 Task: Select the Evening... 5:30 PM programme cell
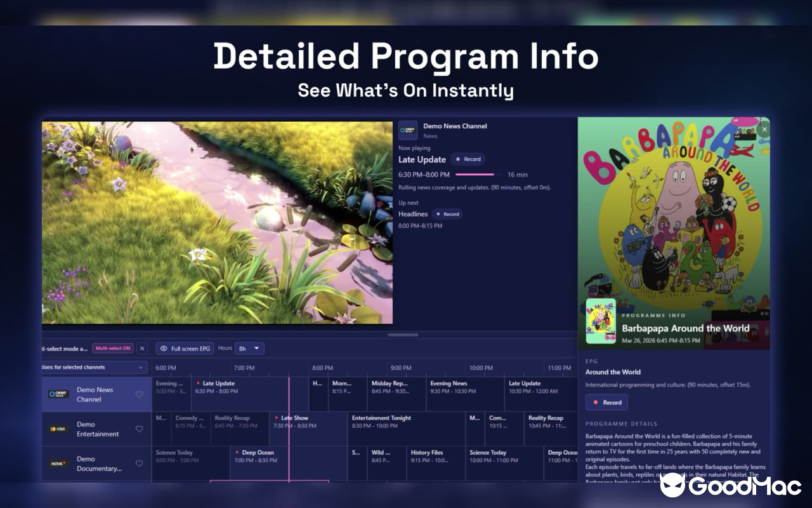click(x=171, y=394)
